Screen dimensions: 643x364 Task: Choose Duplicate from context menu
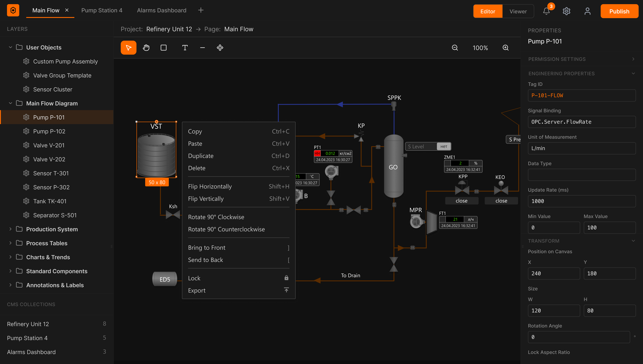point(239,156)
